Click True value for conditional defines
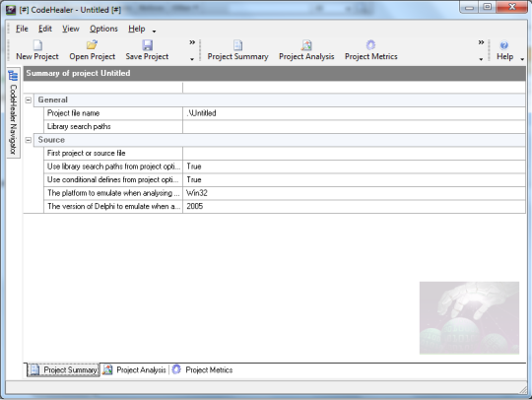The height and width of the screenshot is (400, 532). tap(355, 180)
